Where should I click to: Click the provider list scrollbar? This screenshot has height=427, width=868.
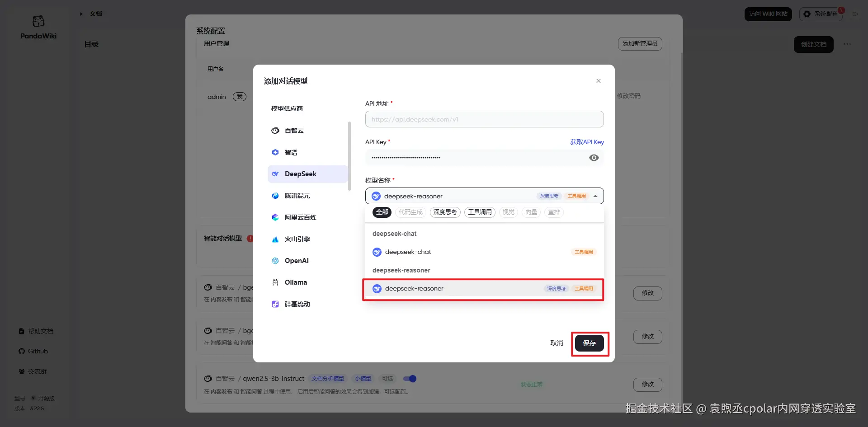[349, 156]
